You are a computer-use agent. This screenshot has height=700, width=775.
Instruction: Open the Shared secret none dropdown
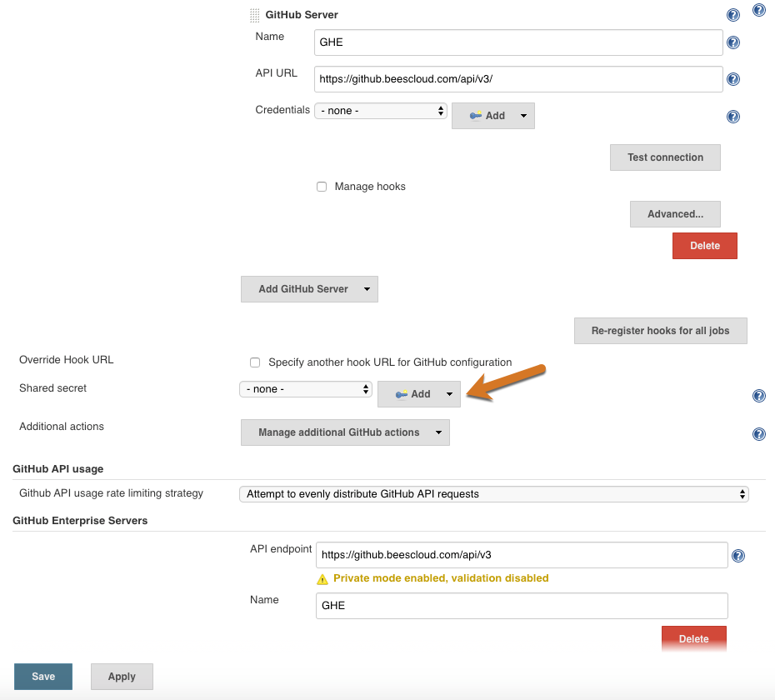(306, 389)
